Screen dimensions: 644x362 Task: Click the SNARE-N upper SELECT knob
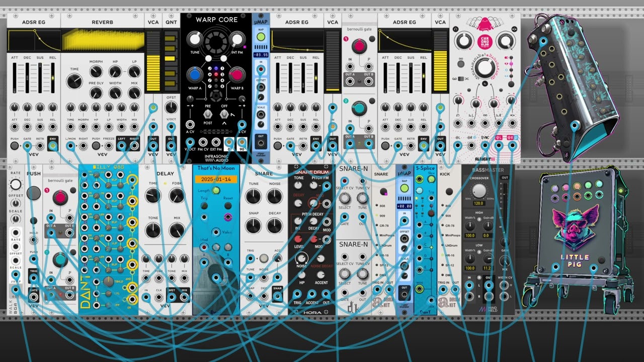345,197
